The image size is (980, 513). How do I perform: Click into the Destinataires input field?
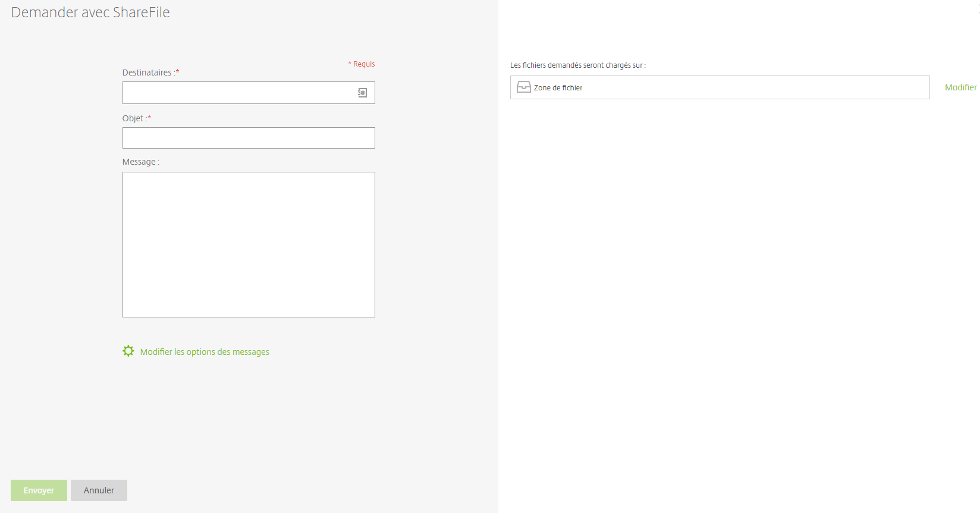pos(249,93)
